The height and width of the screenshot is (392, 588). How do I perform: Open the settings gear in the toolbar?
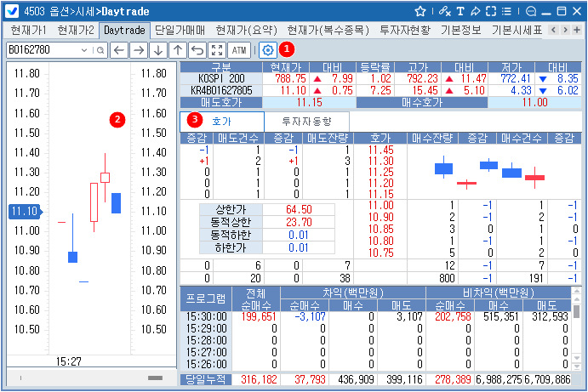(x=267, y=50)
